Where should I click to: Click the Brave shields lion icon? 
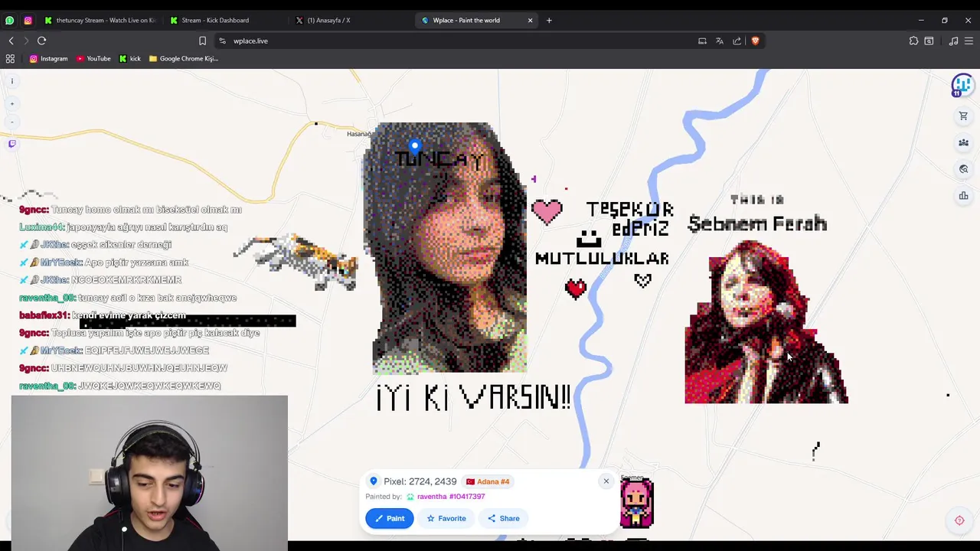(x=755, y=41)
